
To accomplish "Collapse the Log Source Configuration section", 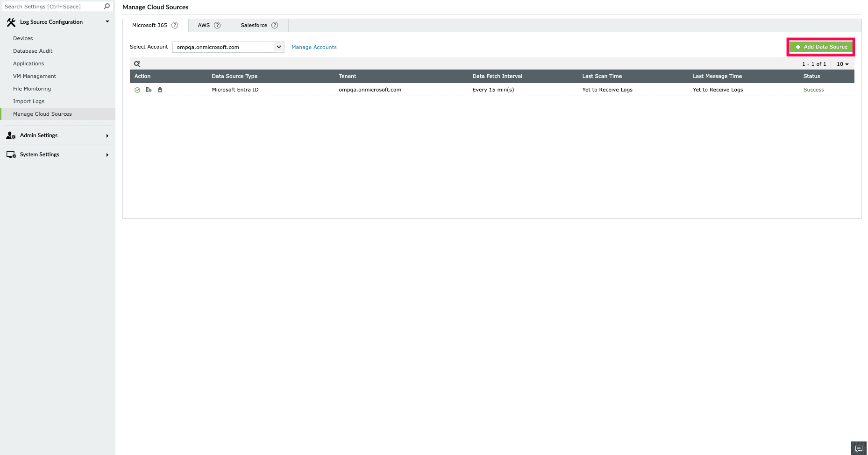I will pyautogui.click(x=107, y=21).
